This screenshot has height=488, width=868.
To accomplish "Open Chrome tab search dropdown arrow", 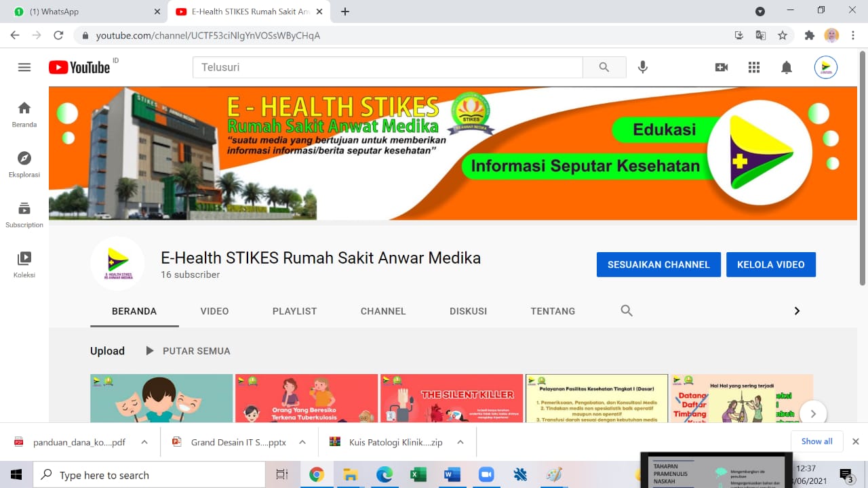I will 760,12.
